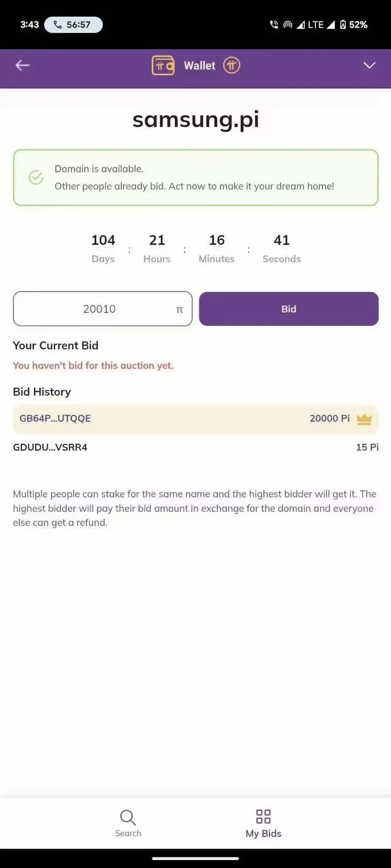The height and width of the screenshot is (868, 391).
Task: Switch to My Bids tab
Action: [x=263, y=823]
